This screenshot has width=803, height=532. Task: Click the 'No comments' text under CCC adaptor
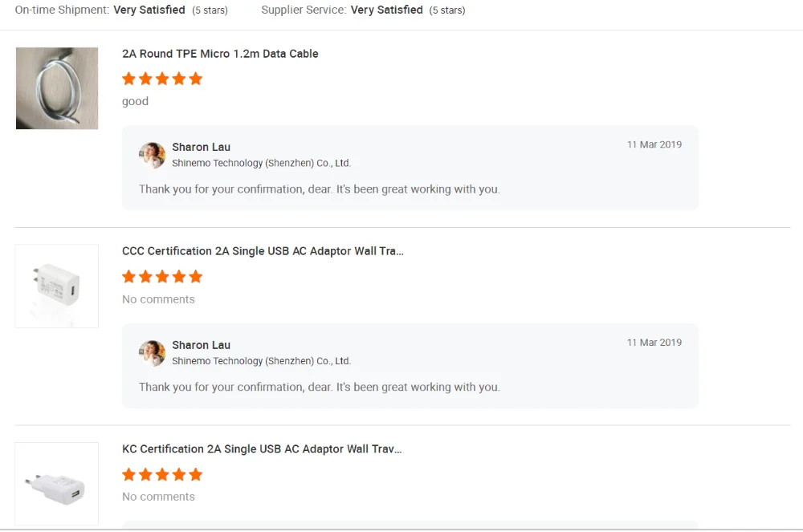point(158,299)
